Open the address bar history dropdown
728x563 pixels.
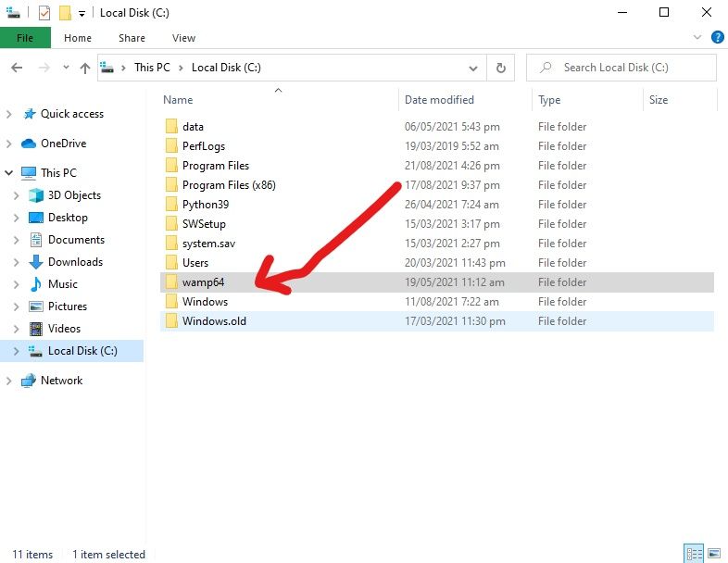click(473, 68)
